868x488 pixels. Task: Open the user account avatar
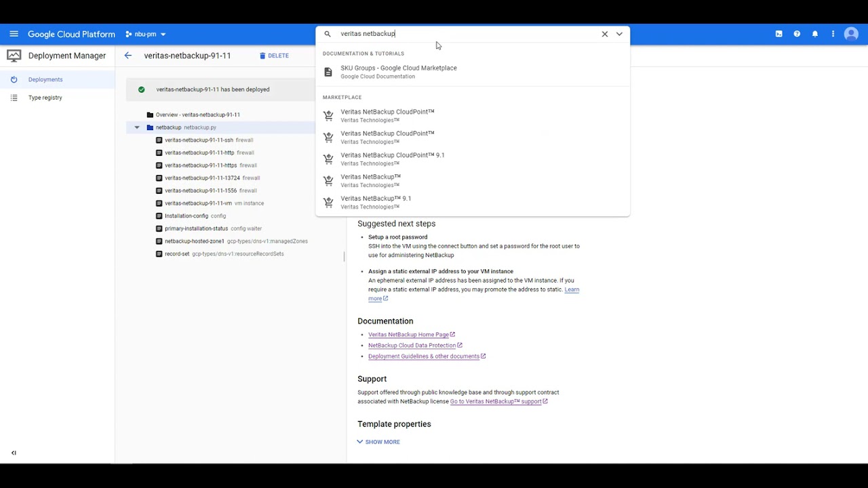(851, 34)
